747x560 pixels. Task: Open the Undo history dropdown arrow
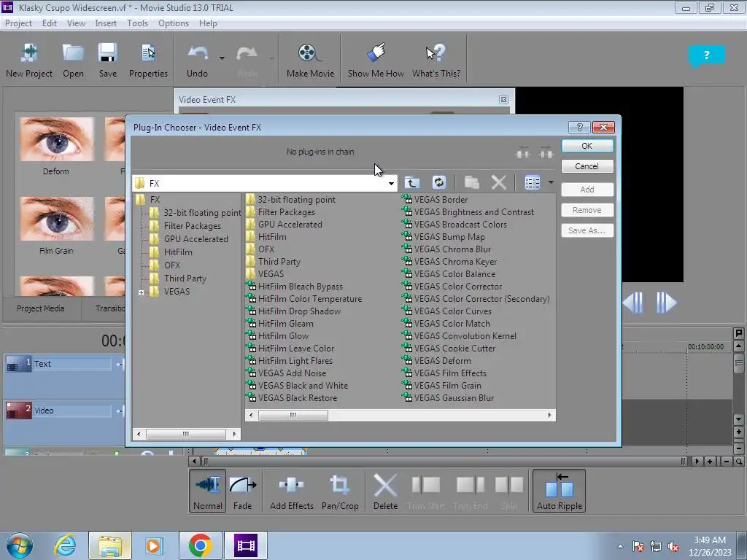click(x=222, y=58)
